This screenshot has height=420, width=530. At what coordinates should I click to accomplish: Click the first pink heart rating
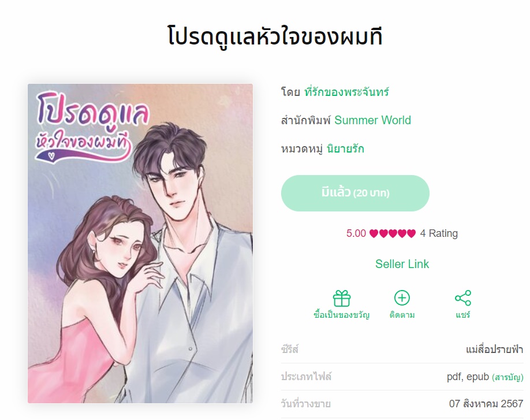click(374, 233)
